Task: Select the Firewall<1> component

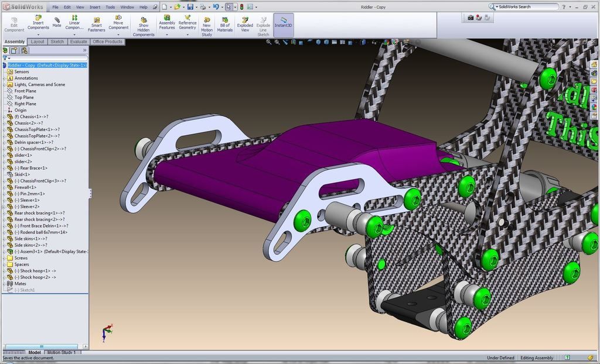Action: point(25,187)
